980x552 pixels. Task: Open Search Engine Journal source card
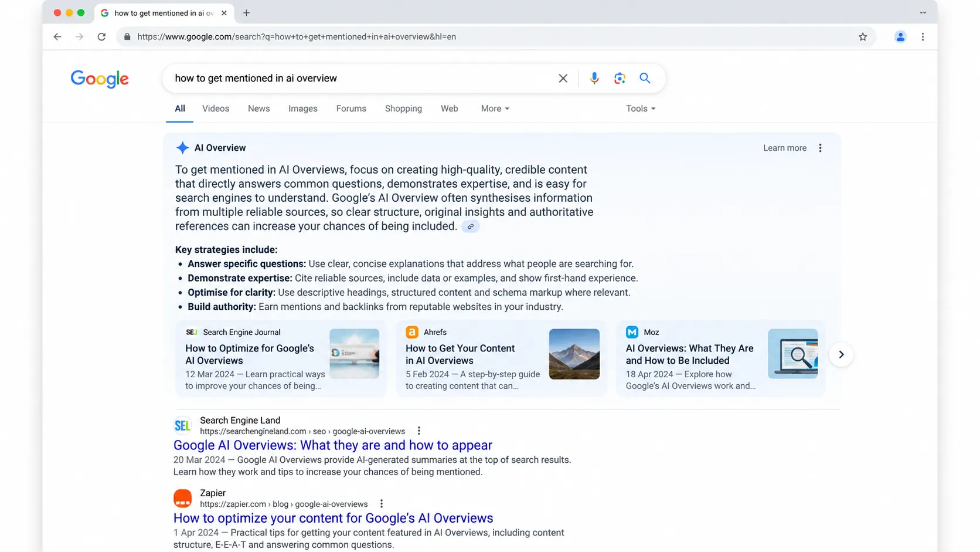click(x=281, y=358)
